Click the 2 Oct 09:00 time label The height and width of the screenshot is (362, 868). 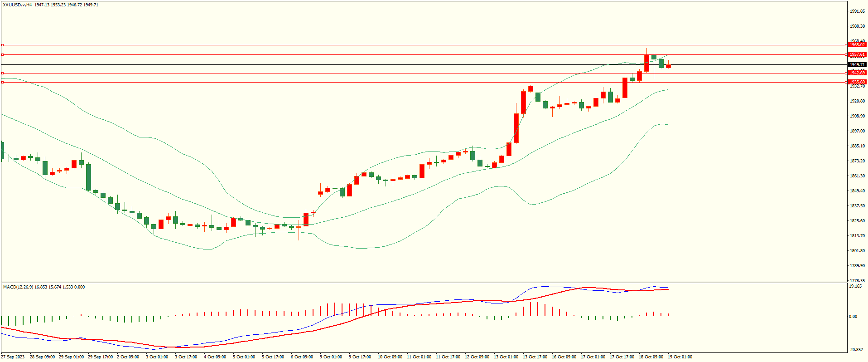[x=128, y=357]
